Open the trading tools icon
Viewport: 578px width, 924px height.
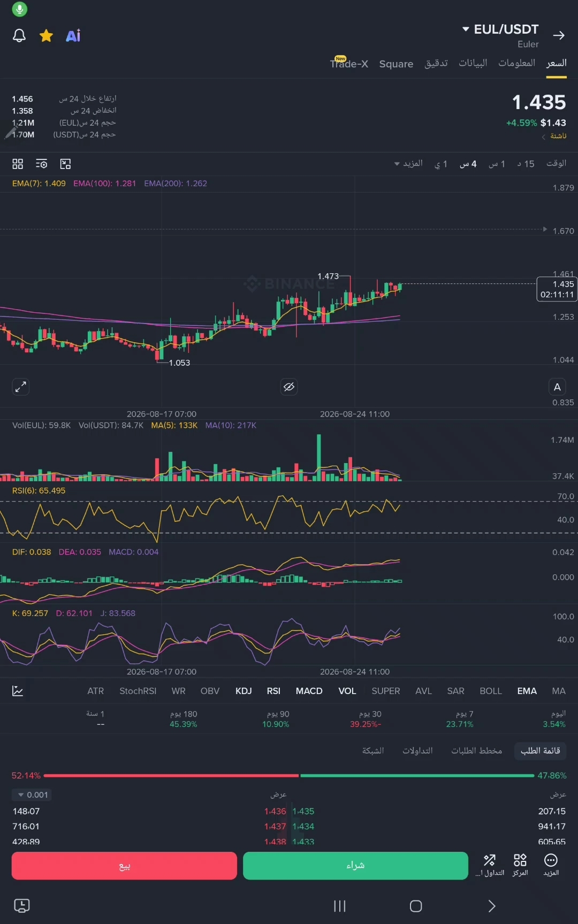tap(490, 865)
